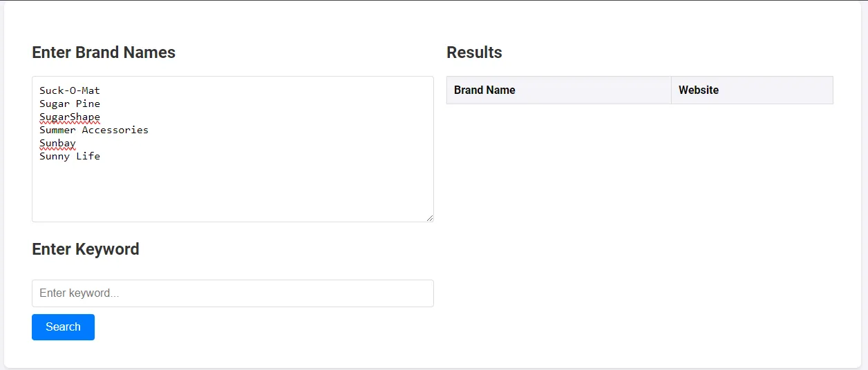Place cursor on the word Pine
The image size is (868, 370).
(88, 104)
